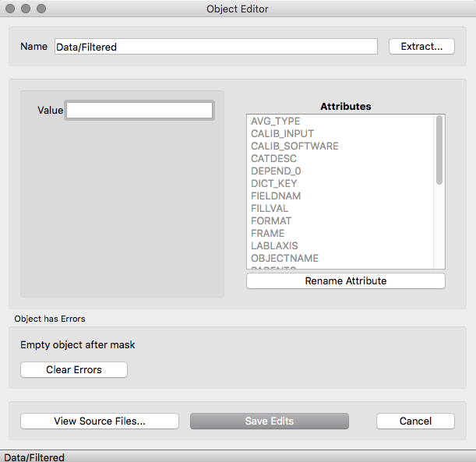Cancel the Object Editor dialog

coord(415,421)
